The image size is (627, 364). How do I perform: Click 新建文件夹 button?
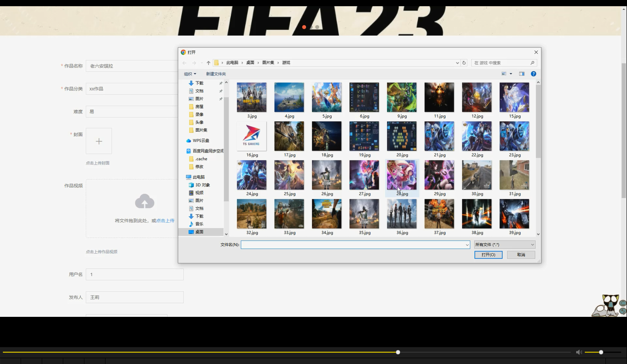216,74
